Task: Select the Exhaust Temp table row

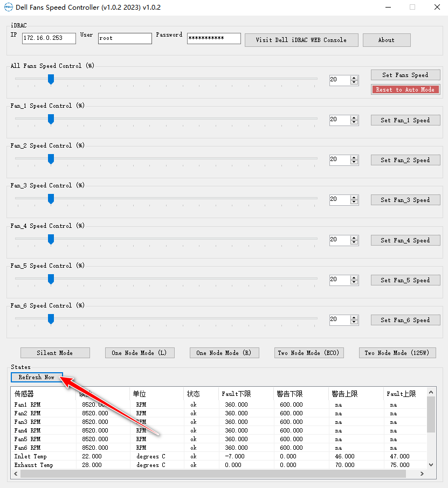Action: (218, 465)
